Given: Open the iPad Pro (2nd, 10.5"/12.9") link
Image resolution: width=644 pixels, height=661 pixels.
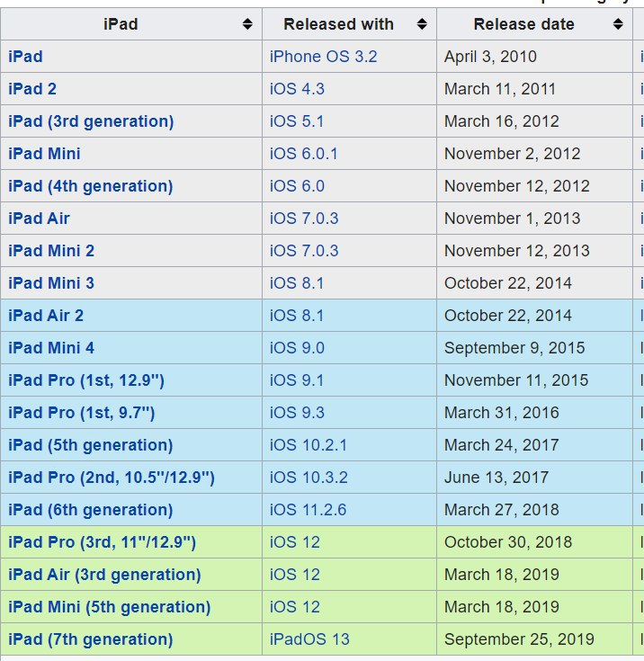Looking at the screenshot, I should coord(112,478).
